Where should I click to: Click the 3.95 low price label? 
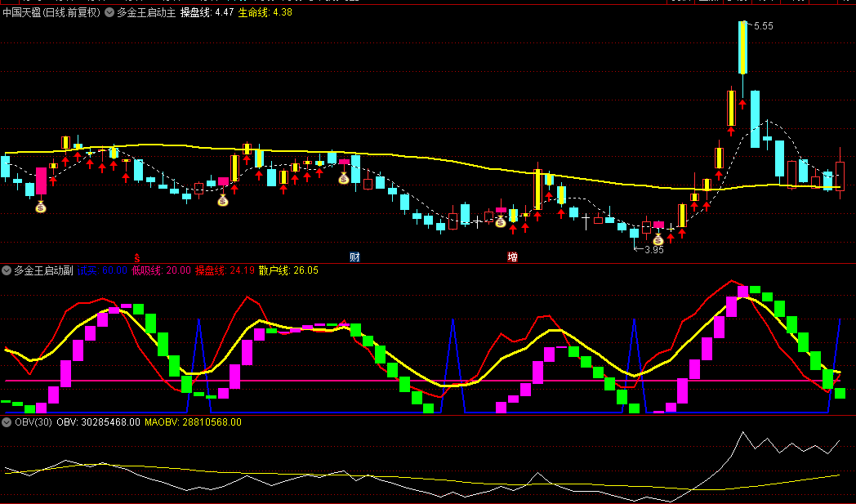(653, 250)
